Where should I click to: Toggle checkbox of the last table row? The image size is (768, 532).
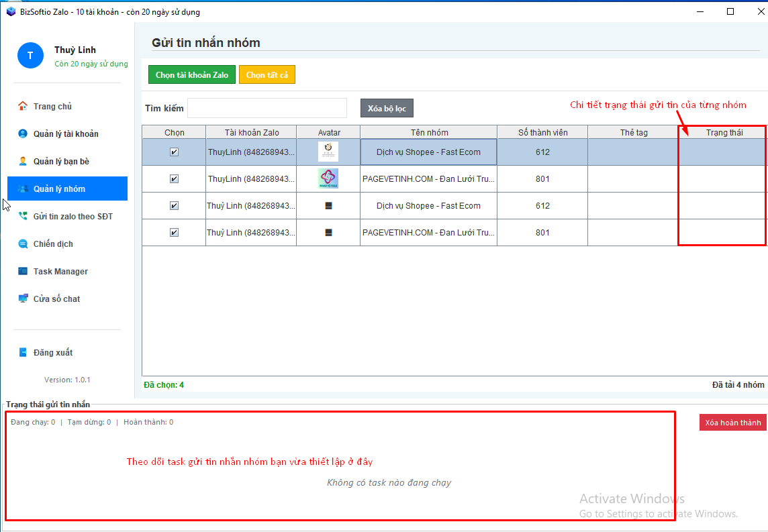coord(174,233)
